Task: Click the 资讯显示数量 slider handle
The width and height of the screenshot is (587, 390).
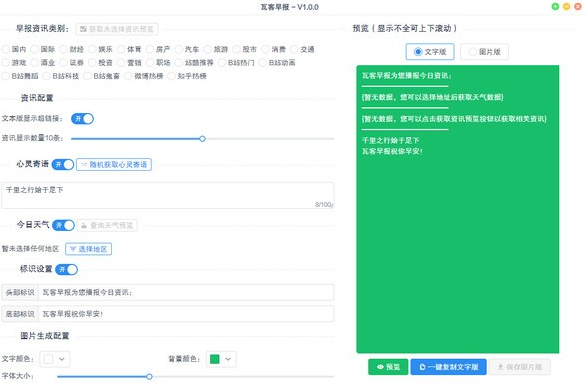Action: click(x=202, y=139)
